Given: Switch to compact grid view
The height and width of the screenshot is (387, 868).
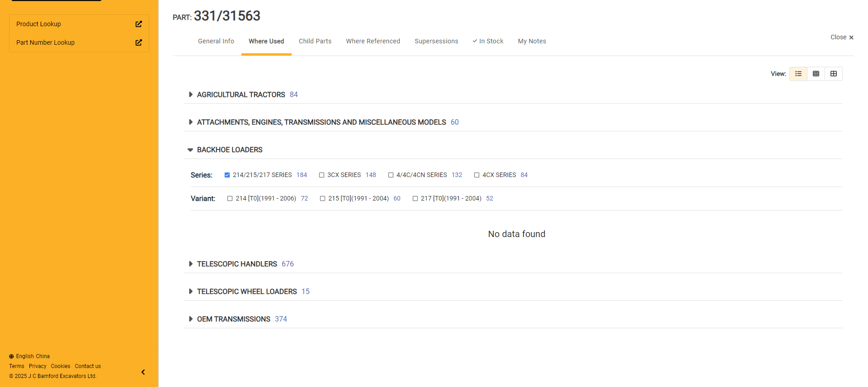Looking at the screenshot, I should click(x=816, y=74).
